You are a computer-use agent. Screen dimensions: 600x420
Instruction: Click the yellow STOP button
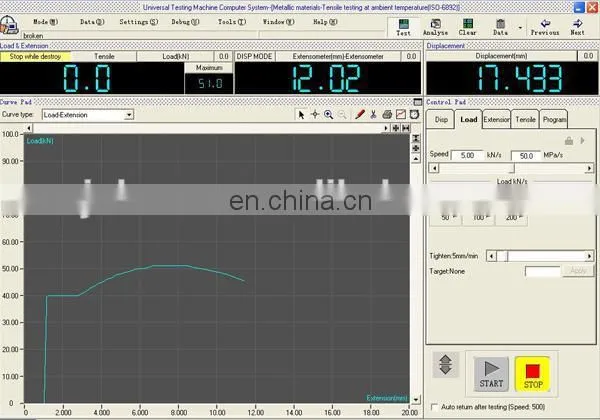point(533,374)
